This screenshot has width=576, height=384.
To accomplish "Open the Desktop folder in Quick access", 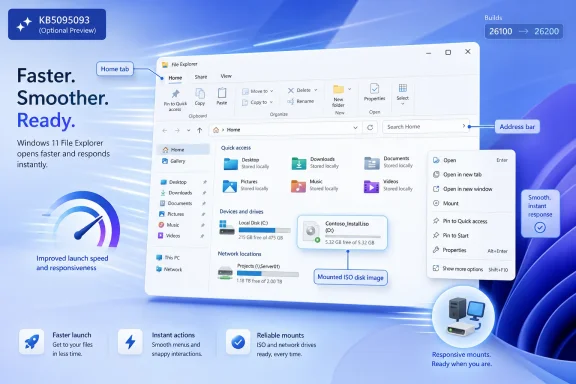I will [246, 164].
